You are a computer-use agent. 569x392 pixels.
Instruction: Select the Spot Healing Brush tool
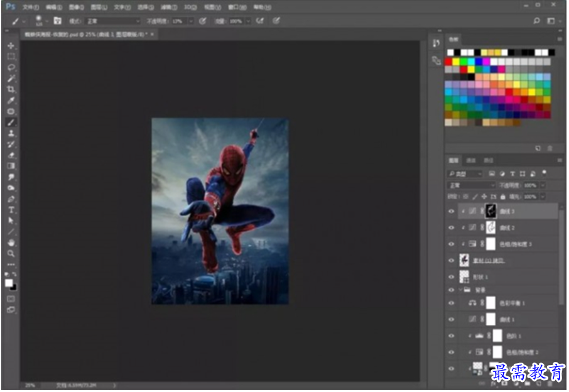pos(11,111)
